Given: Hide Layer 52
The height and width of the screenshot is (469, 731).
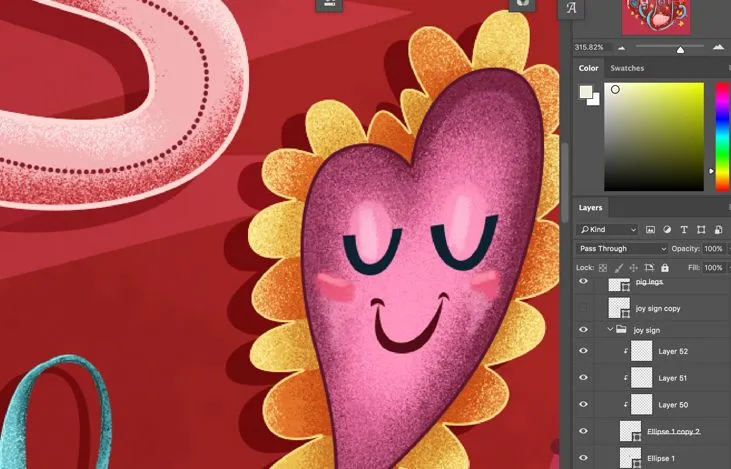Looking at the screenshot, I should click(583, 351).
